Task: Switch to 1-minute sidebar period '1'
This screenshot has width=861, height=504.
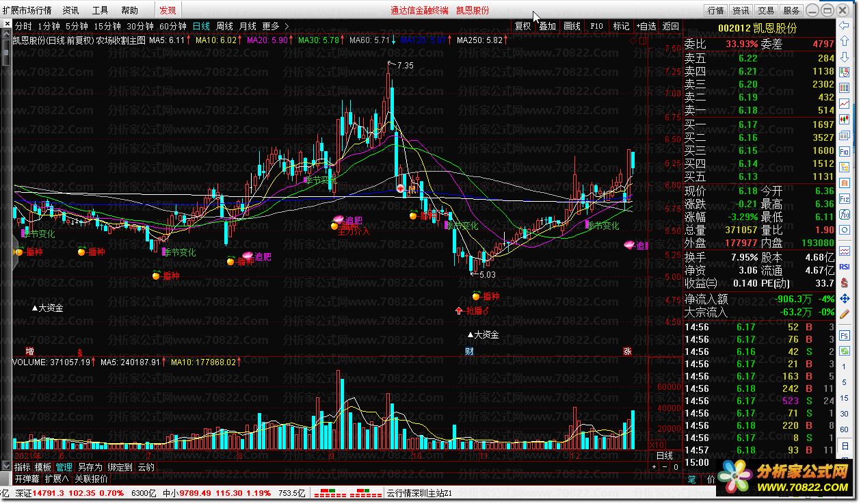Action: click(845, 367)
